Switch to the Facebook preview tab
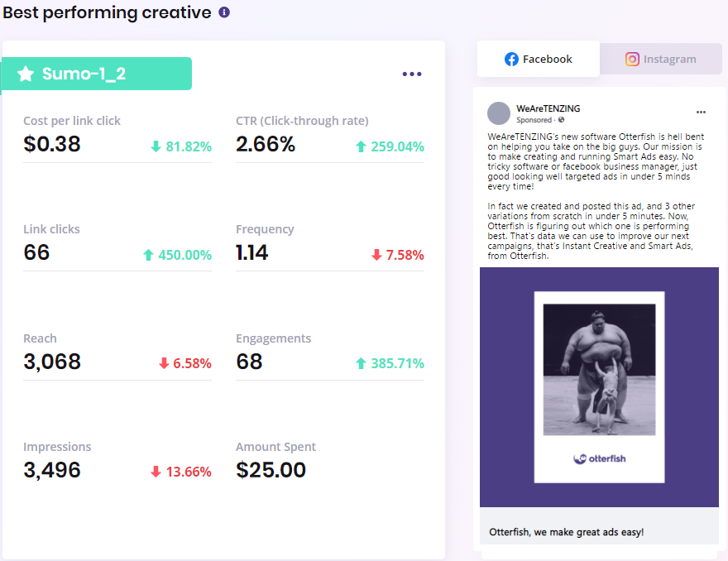The height and width of the screenshot is (561, 728). click(x=539, y=59)
